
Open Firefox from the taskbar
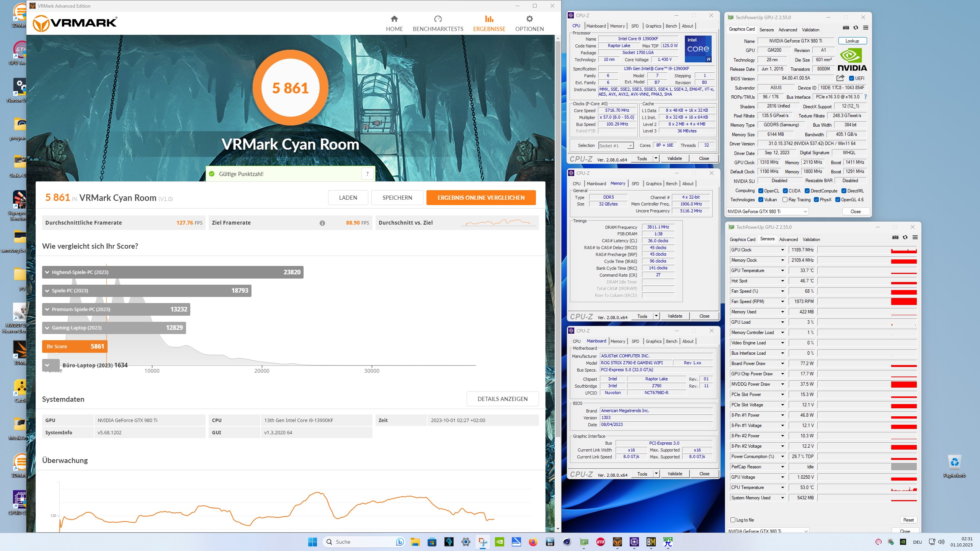pos(533,542)
